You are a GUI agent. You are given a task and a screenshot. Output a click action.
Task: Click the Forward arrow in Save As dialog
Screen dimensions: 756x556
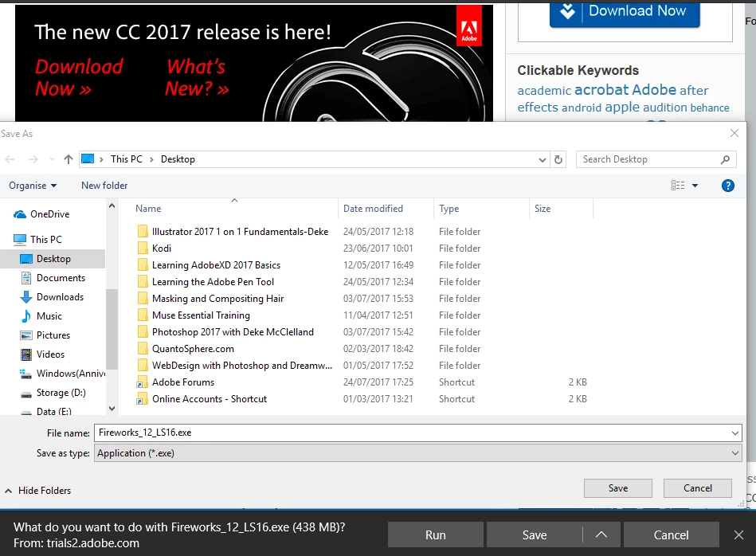click(33, 159)
